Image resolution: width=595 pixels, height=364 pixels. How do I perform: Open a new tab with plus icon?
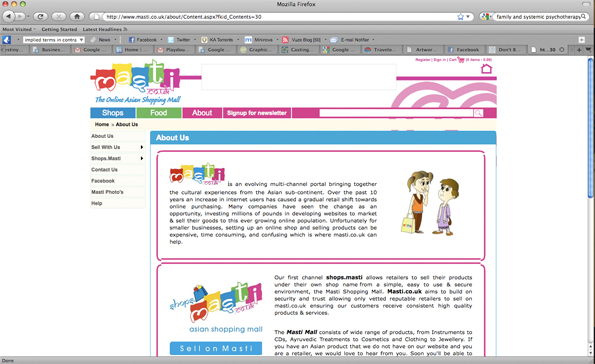tap(579, 50)
